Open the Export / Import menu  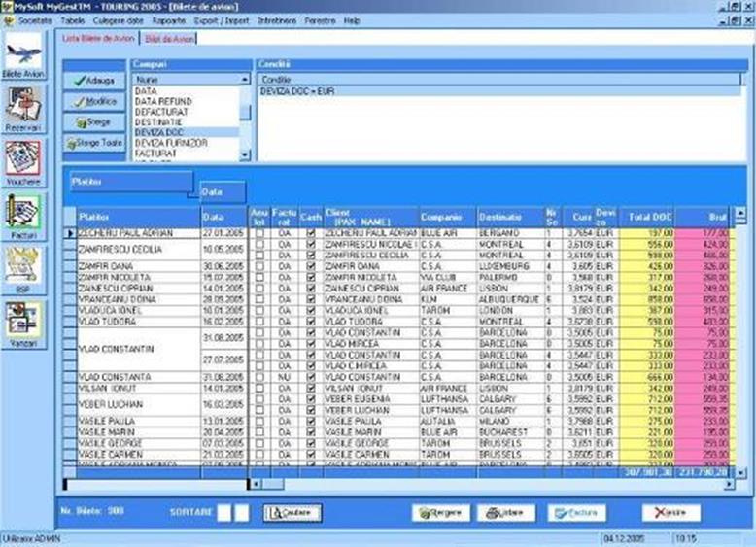(x=222, y=20)
